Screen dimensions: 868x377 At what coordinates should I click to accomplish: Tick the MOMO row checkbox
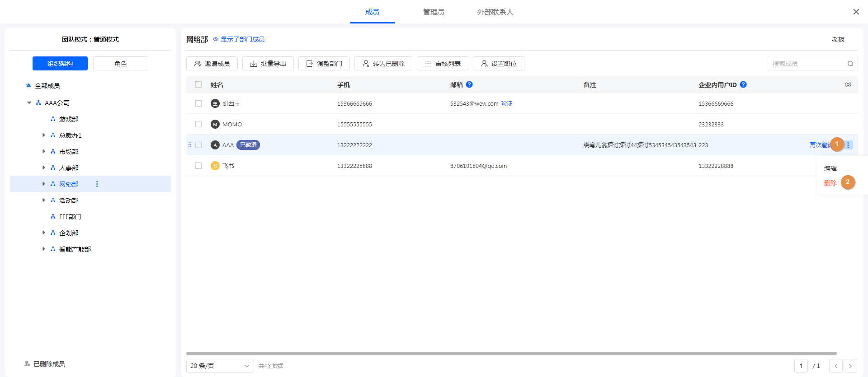pos(198,124)
